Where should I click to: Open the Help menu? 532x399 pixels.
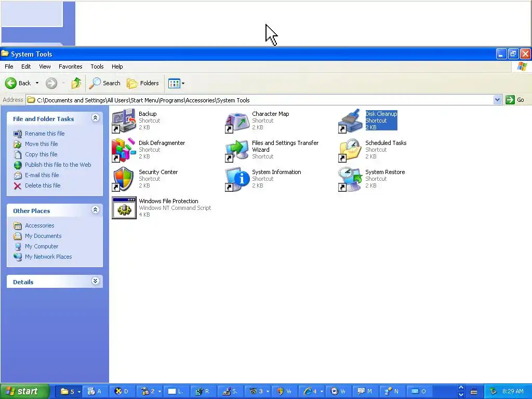point(117,66)
